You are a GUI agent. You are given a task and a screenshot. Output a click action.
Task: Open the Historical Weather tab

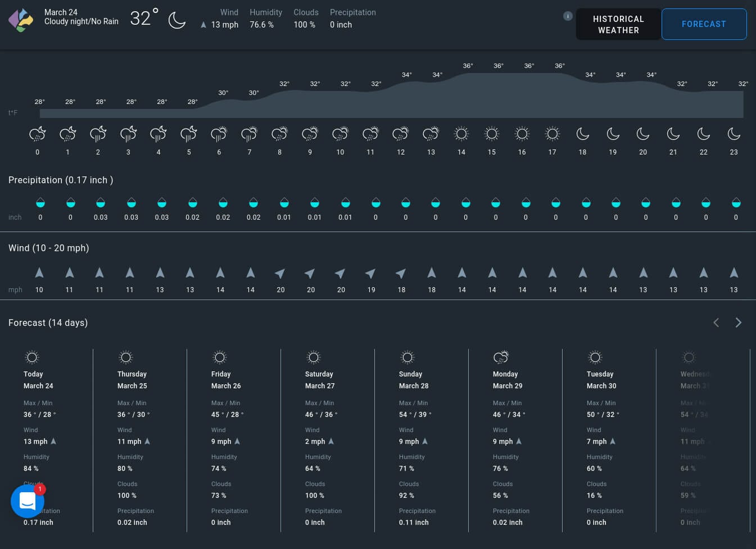pyautogui.click(x=618, y=24)
